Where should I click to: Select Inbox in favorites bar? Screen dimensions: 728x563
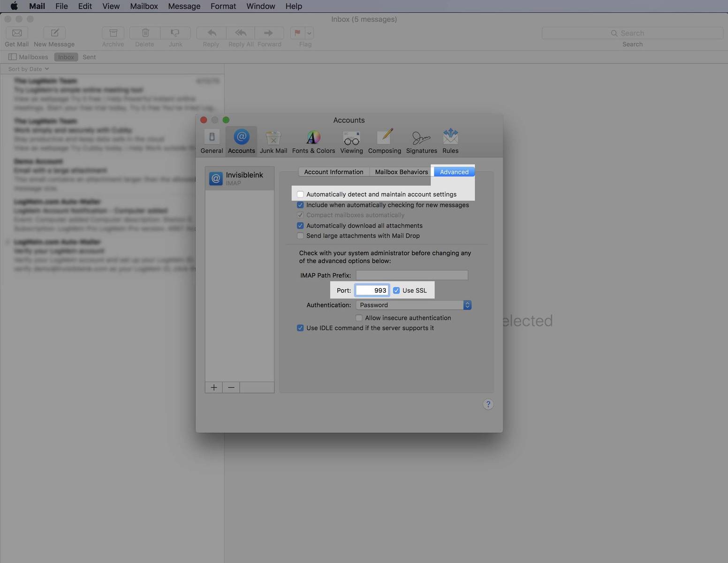click(x=66, y=57)
